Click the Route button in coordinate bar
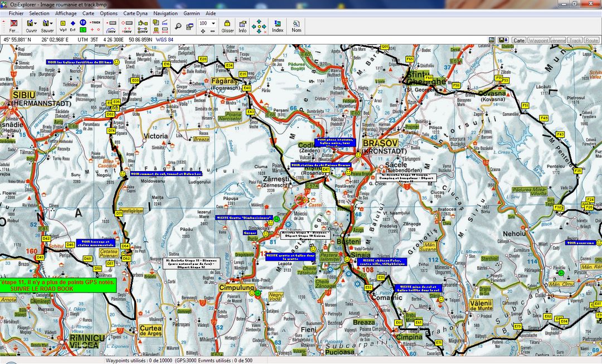 point(591,40)
